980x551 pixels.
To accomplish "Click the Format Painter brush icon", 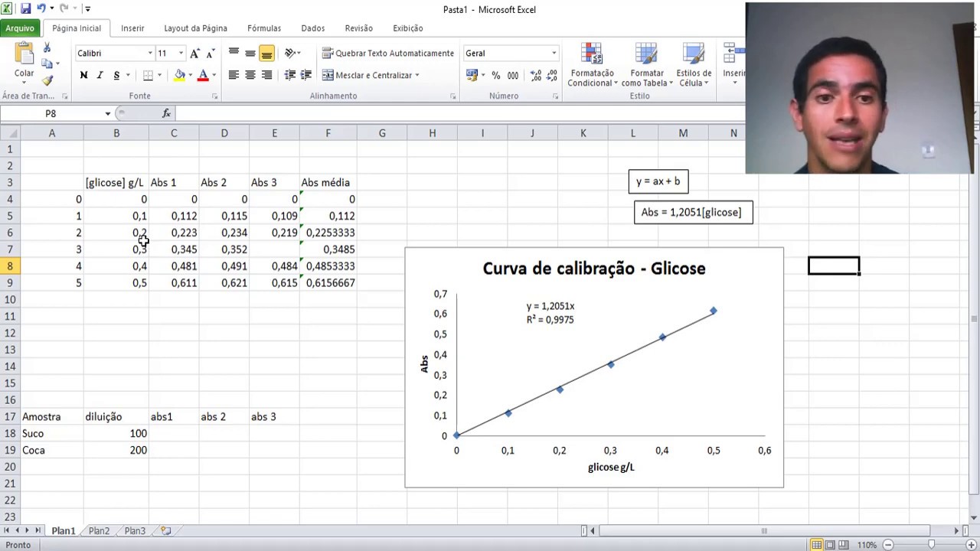I will (x=47, y=80).
